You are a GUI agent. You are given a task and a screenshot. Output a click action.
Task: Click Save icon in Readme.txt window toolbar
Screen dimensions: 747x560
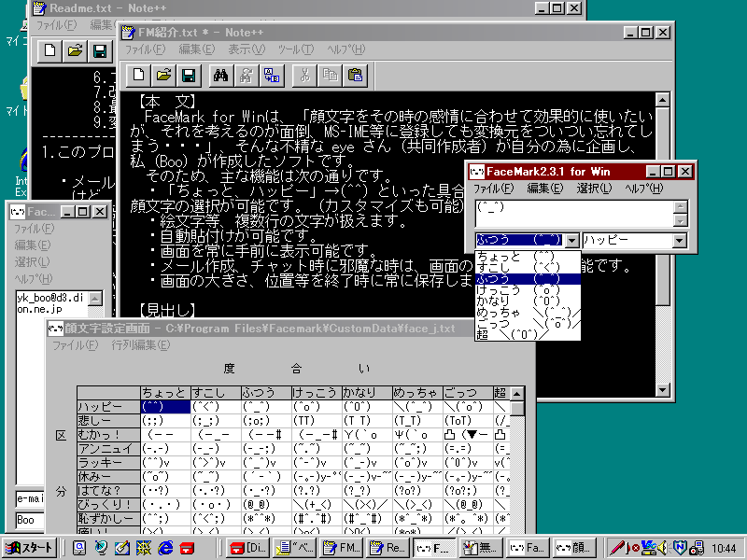[x=100, y=50]
